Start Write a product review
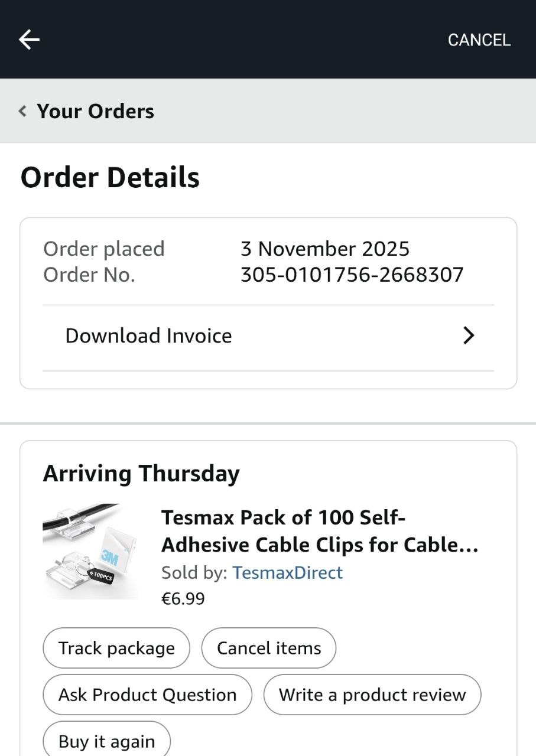Image resolution: width=536 pixels, height=756 pixels. click(x=372, y=695)
